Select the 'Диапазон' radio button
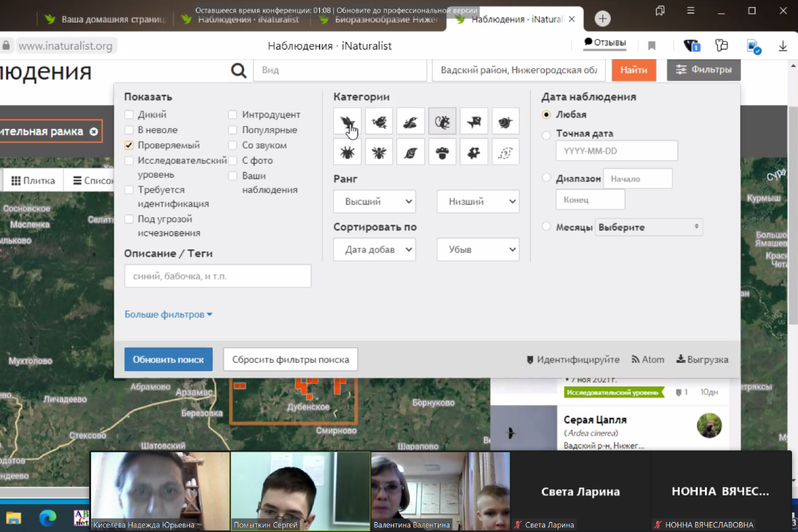Viewport: 798px width, 532px height. pyautogui.click(x=547, y=178)
